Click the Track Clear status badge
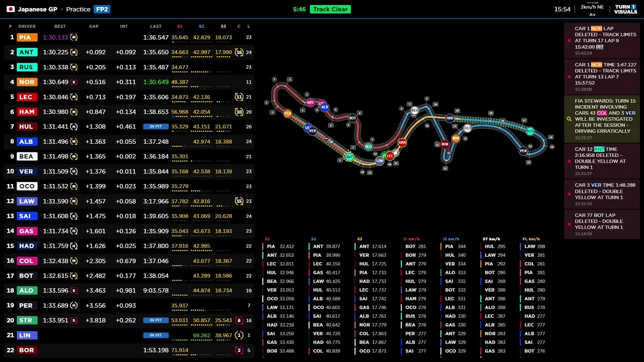Image resolution: width=644 pixels, height=362 pixels. [x=330, y=9]
